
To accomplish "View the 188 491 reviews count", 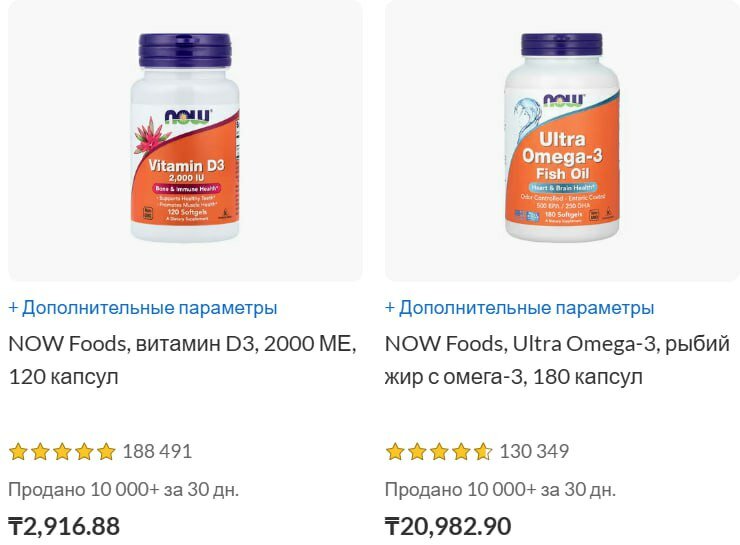I will click(157, 452).
